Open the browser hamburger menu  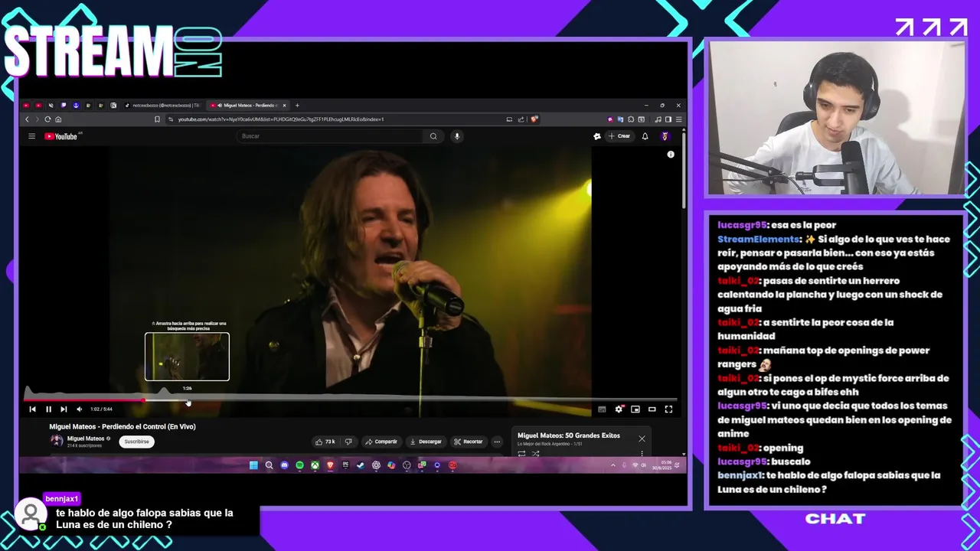678,119
